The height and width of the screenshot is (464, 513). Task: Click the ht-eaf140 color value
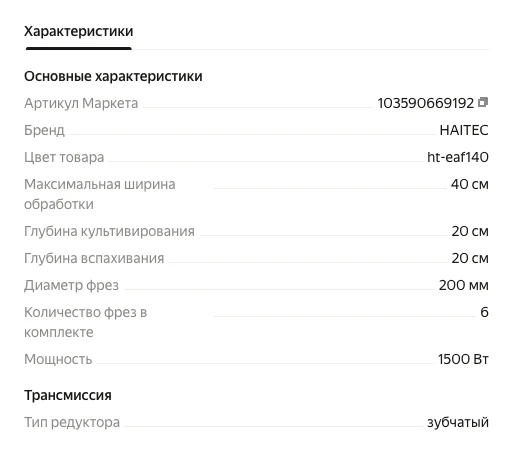coord(458,157)
